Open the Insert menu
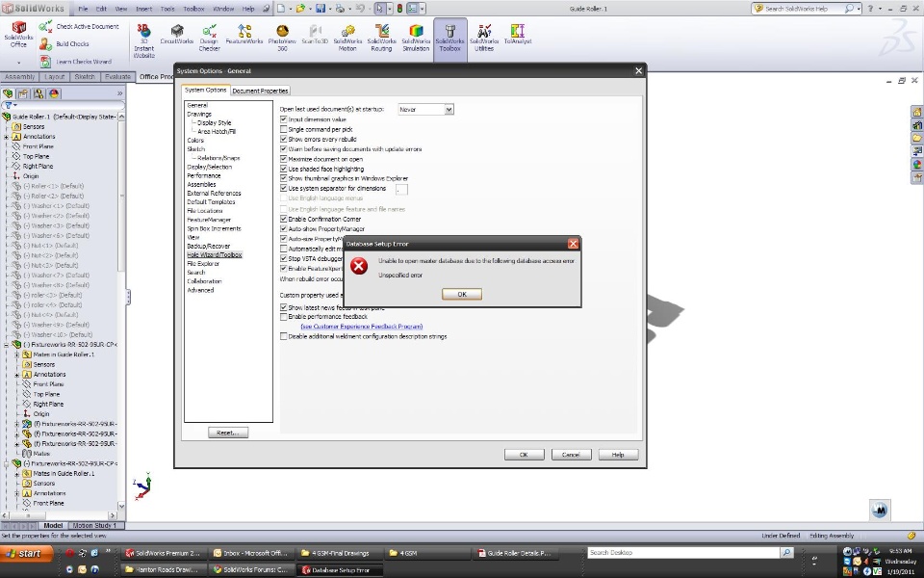This screenshot has height=578, width=924. (143, 9)
